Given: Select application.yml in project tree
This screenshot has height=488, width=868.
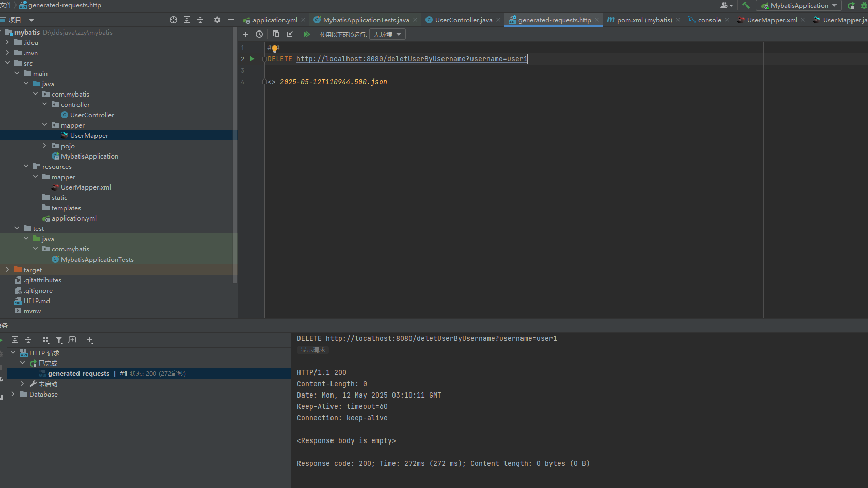Looking at the screenshot, I should tap(74, 218).
